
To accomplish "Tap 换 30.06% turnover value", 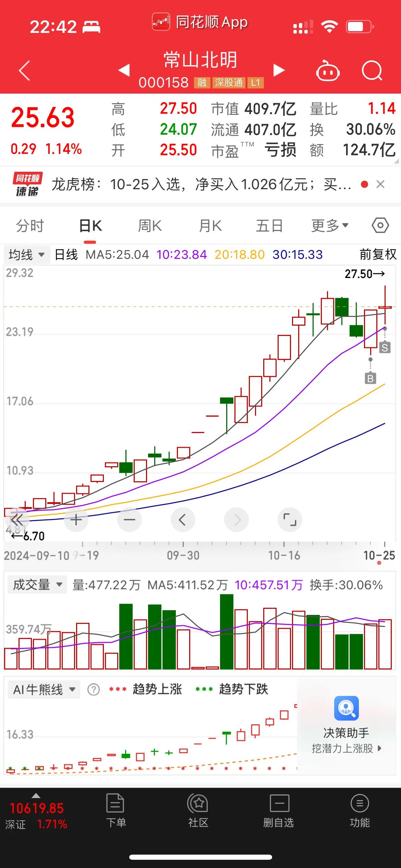I will [x=371, y=129].
